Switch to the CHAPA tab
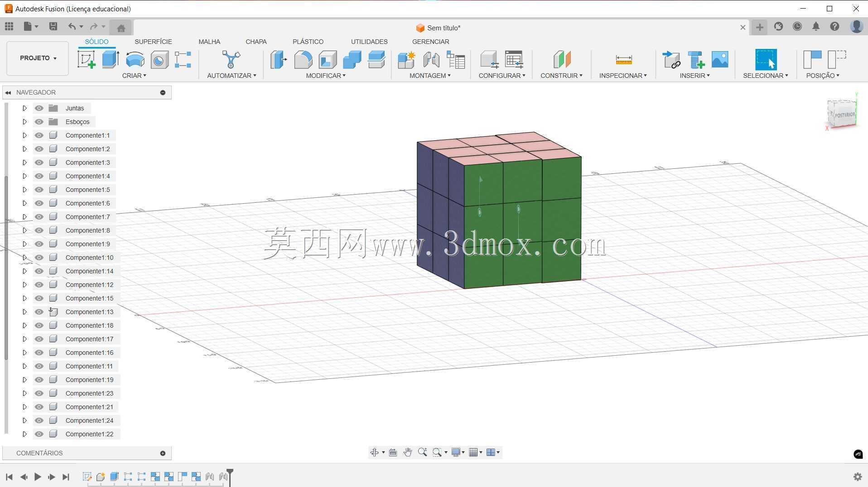This screenshot has height=487, width=868. 256,42
